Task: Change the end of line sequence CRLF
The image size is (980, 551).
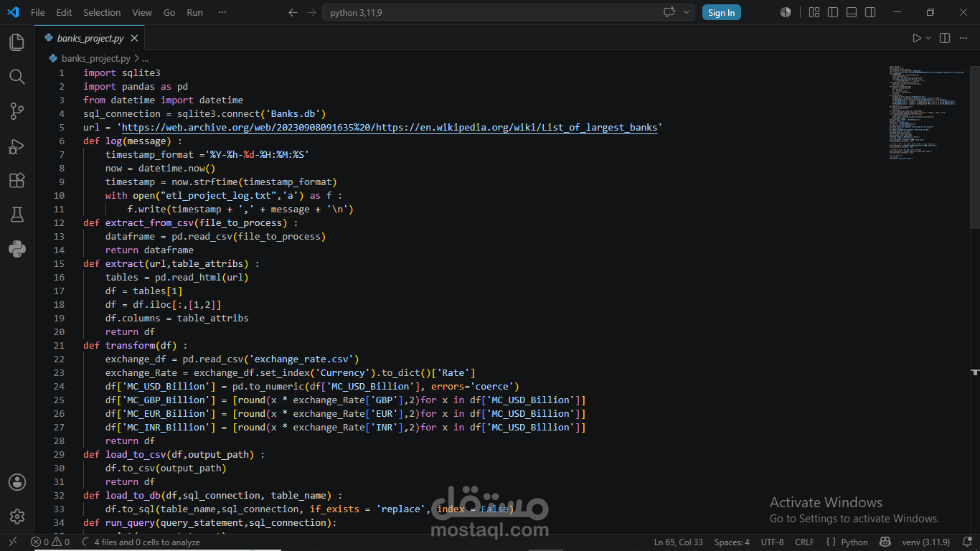Action: (804, 542)
